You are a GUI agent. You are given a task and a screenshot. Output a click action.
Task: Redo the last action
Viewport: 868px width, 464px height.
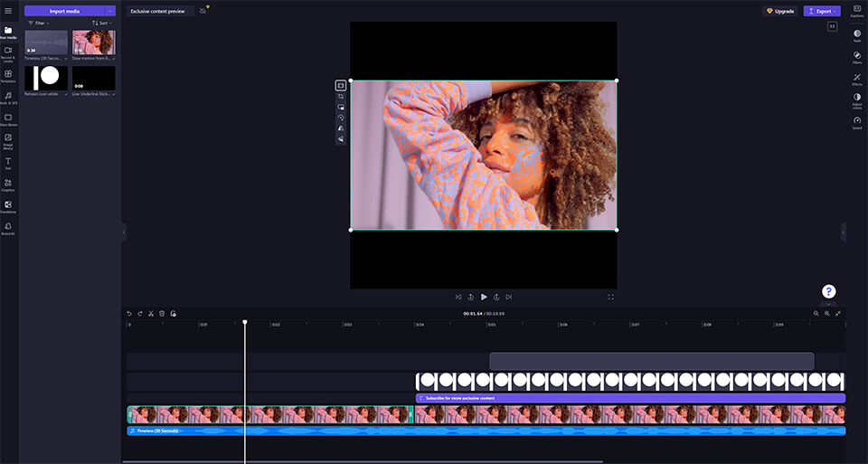point(140,313)
